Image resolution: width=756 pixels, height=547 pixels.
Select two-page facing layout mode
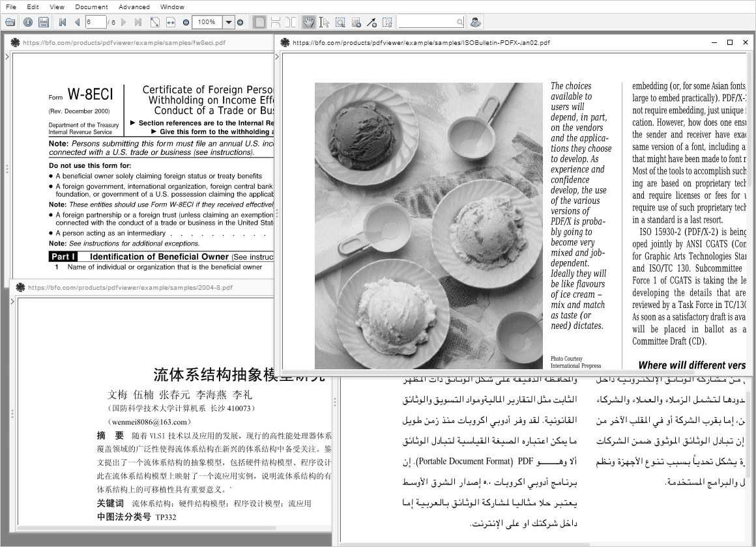coord(291,22)
